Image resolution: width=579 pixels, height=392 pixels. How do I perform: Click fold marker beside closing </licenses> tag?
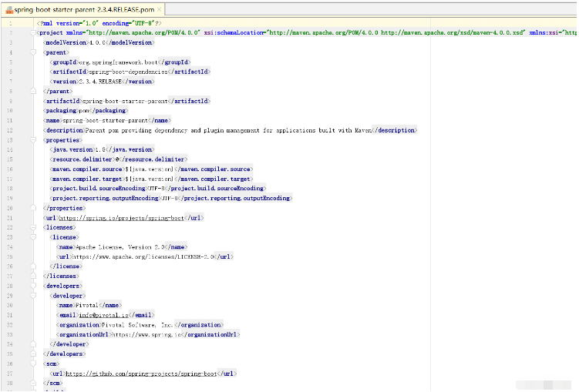33,276
